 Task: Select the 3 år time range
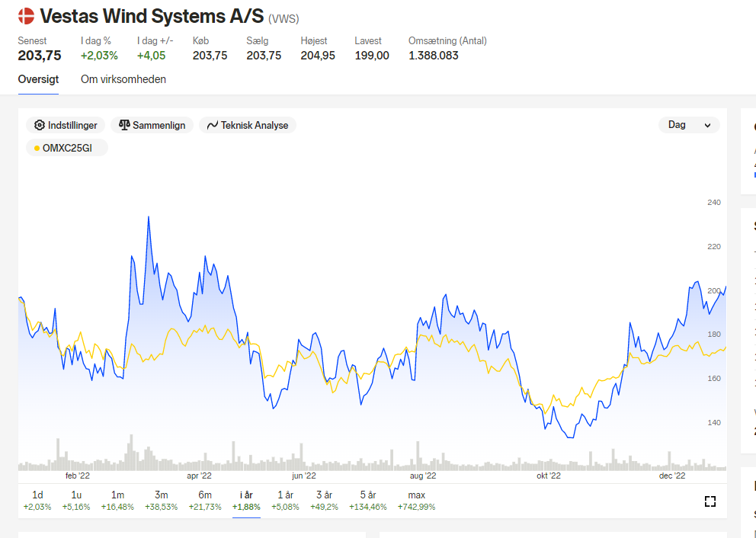(324, 501)
